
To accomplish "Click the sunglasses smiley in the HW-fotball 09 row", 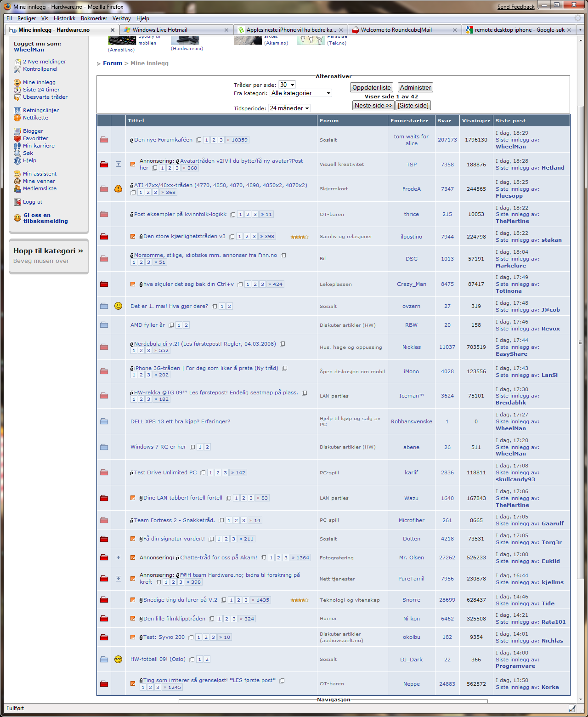I will pyautogui.click(x=119, y=660).
